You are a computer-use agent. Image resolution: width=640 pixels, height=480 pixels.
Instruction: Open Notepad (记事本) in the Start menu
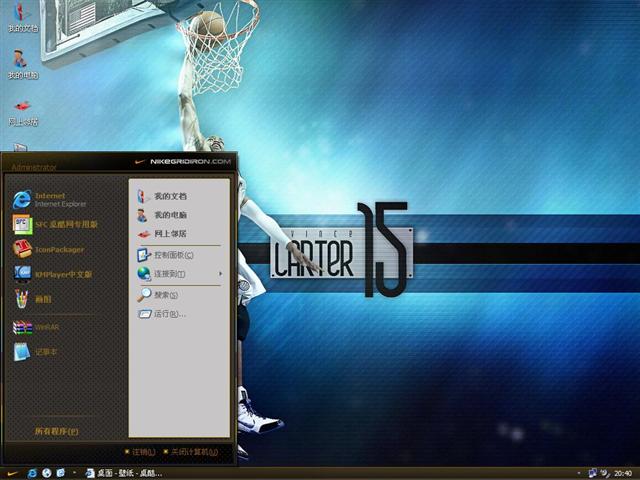pos(35,352)
